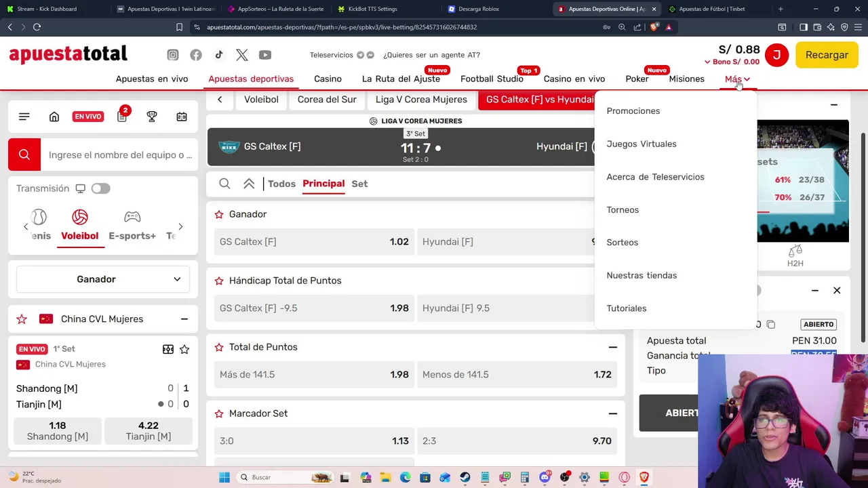
Task: Copy the bet code icon near ABIERTO
Action: 771,325
